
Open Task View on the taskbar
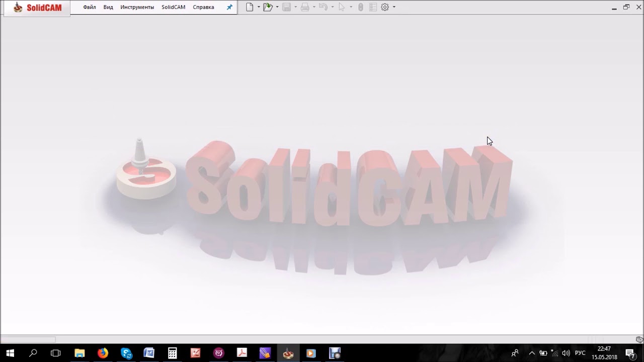tap(56, 353)
